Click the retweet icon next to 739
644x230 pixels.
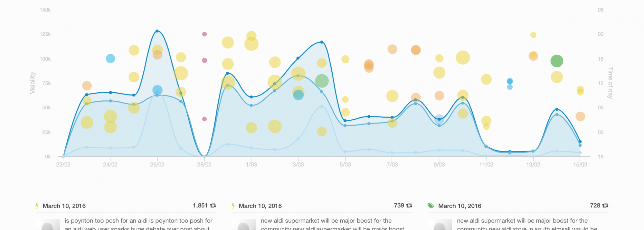409,206
